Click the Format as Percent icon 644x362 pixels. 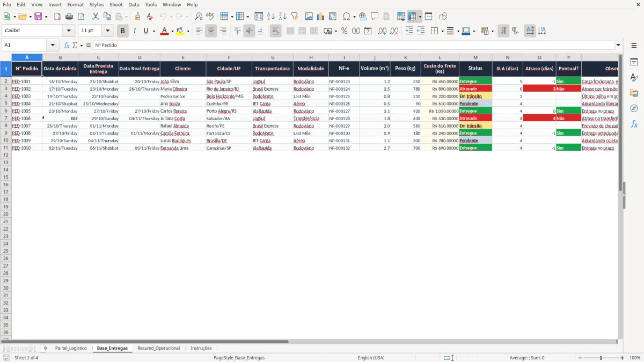tap(344, 31)
